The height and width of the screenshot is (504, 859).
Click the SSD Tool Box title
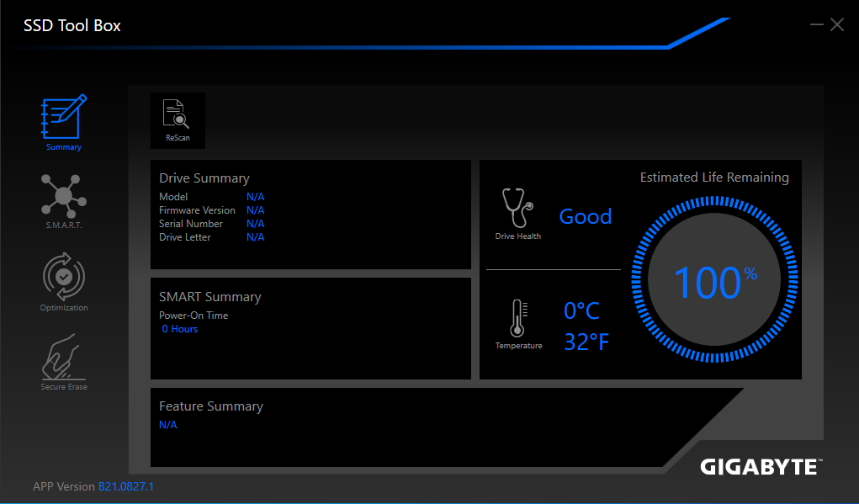72,26
